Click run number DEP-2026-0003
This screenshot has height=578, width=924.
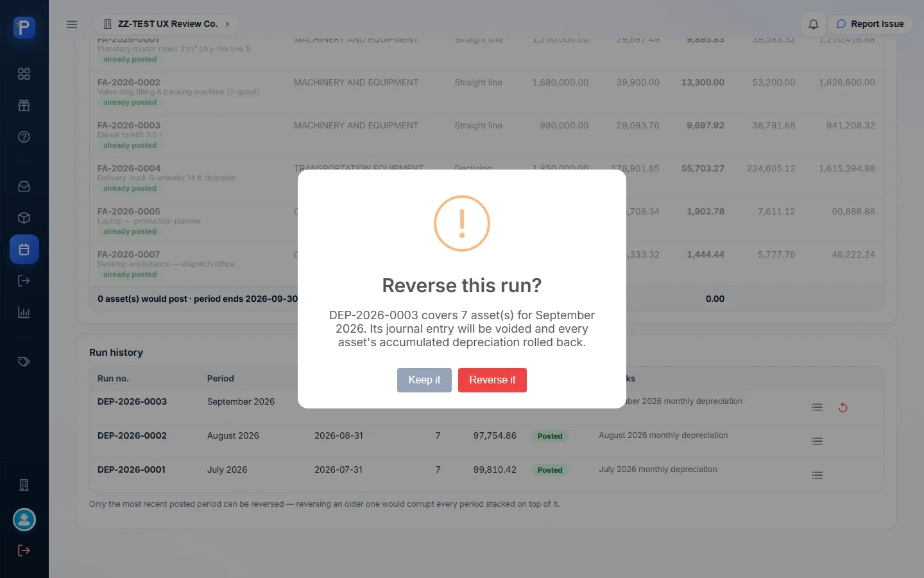point(132,401)
